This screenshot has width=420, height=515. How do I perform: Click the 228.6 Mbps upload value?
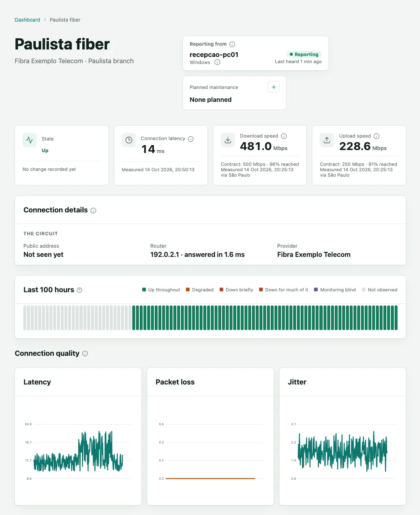(x=363, y=146)
